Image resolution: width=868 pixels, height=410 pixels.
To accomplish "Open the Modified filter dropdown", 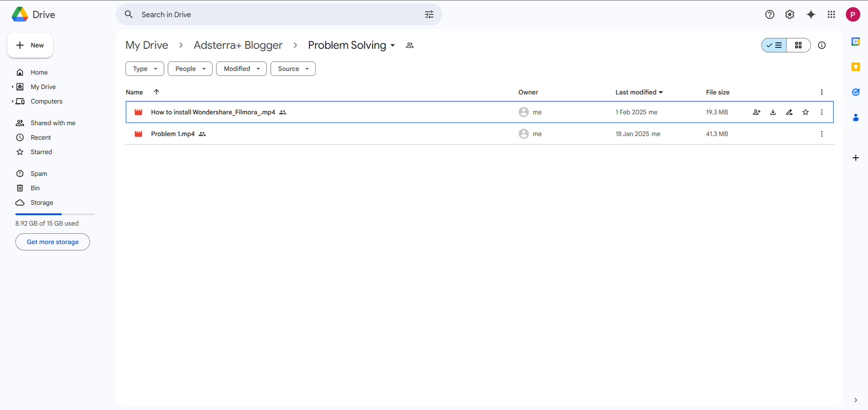I will [x=241, y=69].
